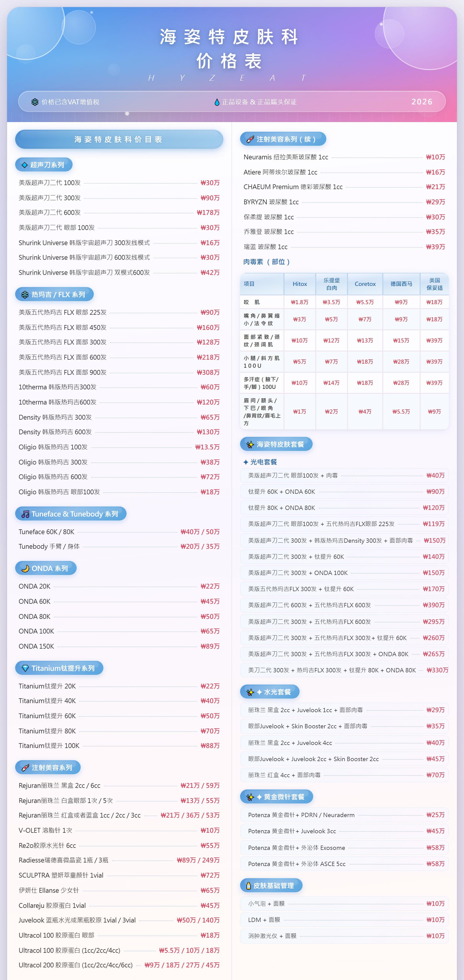Click the snowflake icon on 热玛吉 / FLX badge
Viewport: 464px width, 980px height.
point(25,295)
